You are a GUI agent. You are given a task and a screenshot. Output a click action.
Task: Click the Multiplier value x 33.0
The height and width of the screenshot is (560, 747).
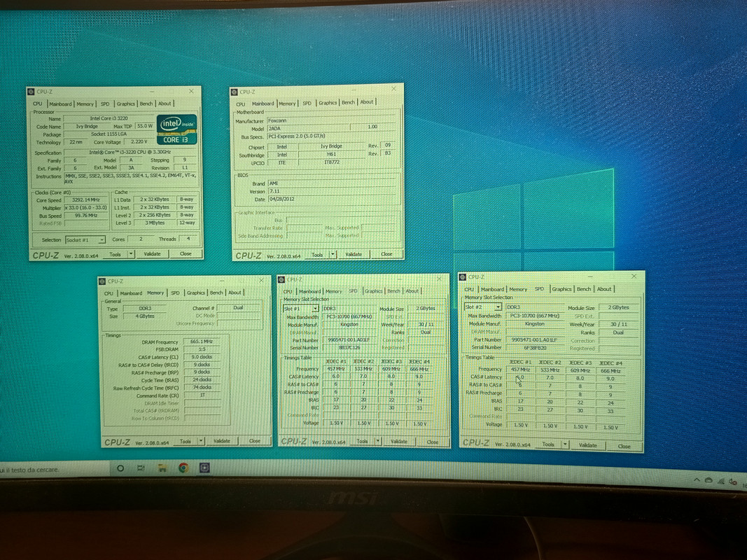(85, 208)
